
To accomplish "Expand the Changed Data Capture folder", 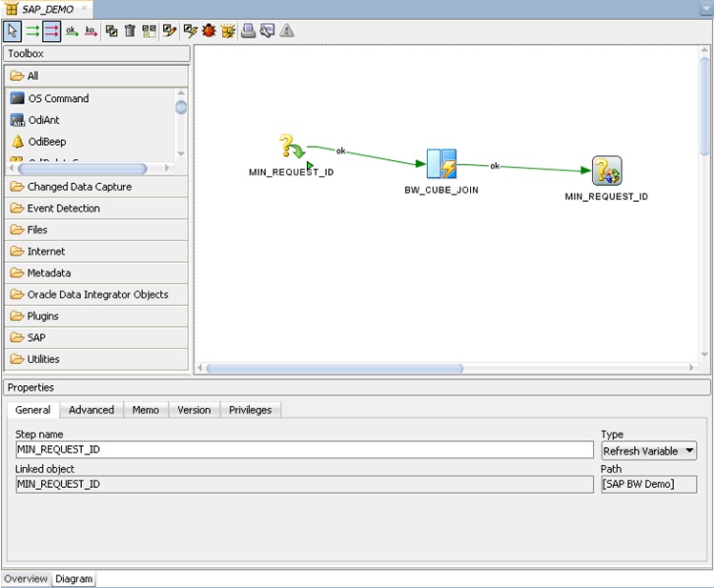I will [x=96, y=187].
